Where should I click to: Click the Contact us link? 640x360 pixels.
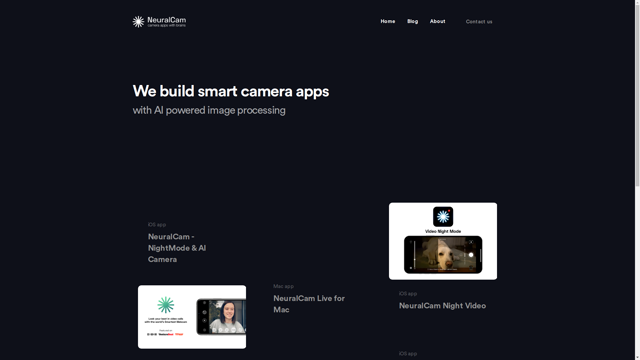[x=479, y=22]
